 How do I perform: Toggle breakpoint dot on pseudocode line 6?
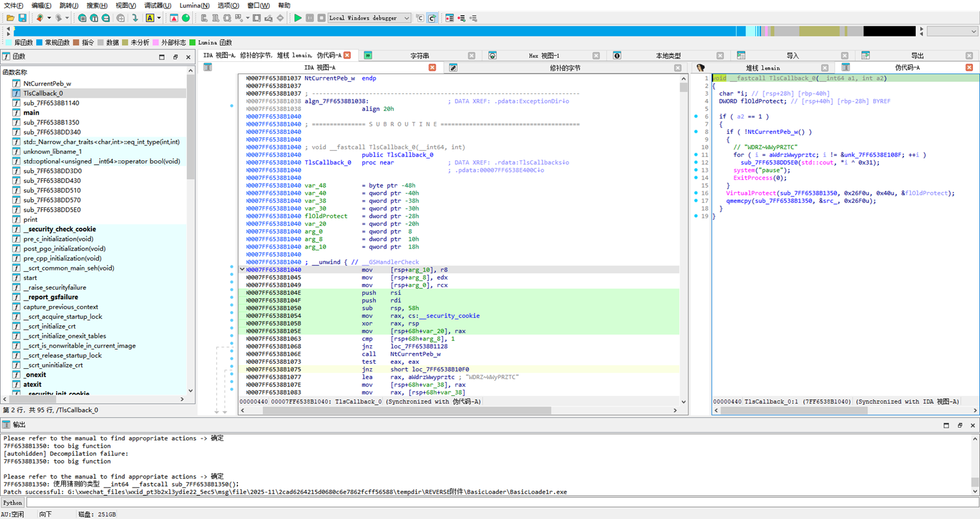pos(696,117)
